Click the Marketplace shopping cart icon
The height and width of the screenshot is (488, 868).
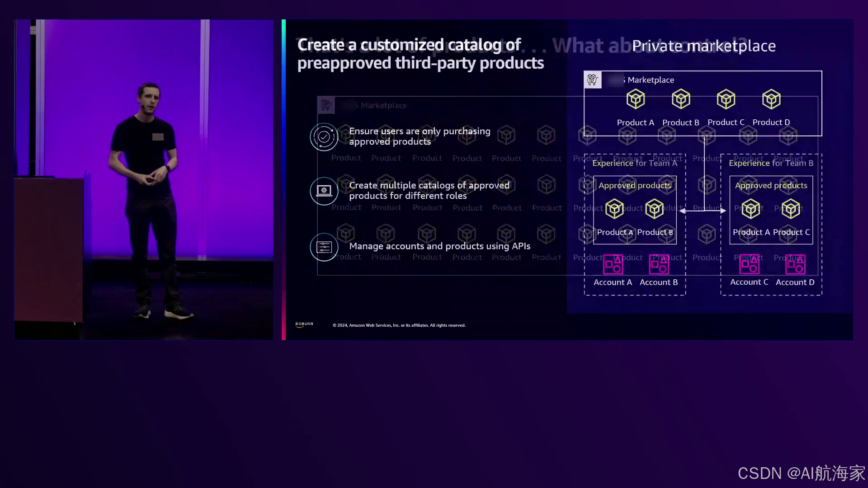coord(592,80)
